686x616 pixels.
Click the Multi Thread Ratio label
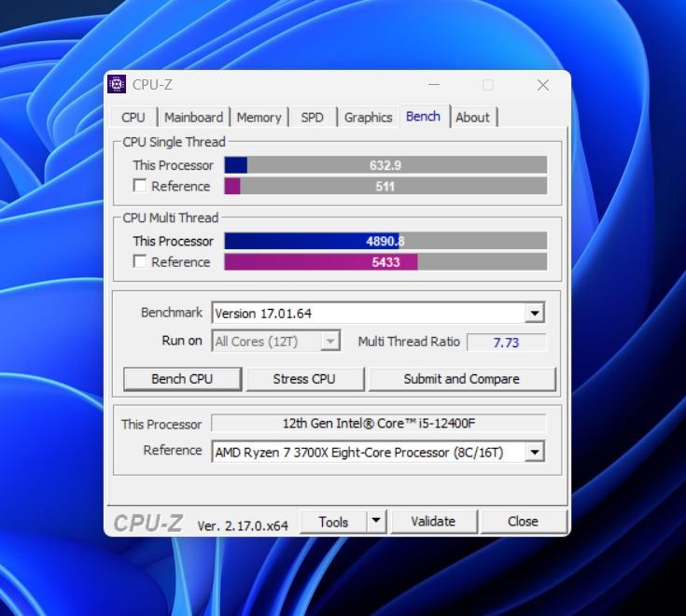409,342
